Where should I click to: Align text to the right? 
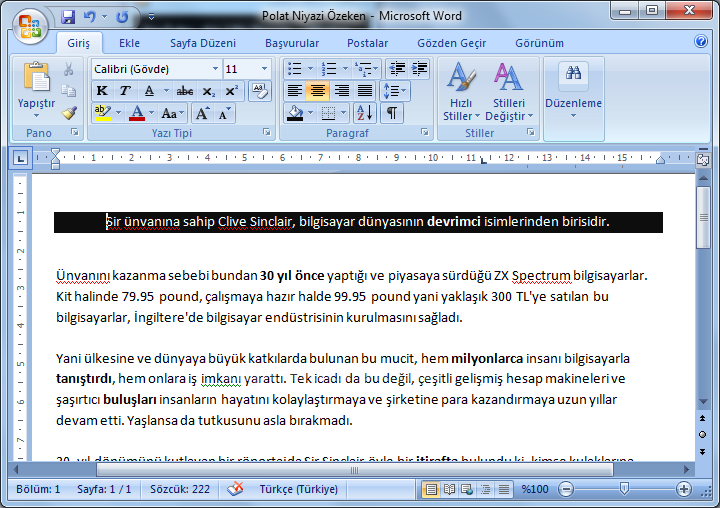click(x=342, y=91)
